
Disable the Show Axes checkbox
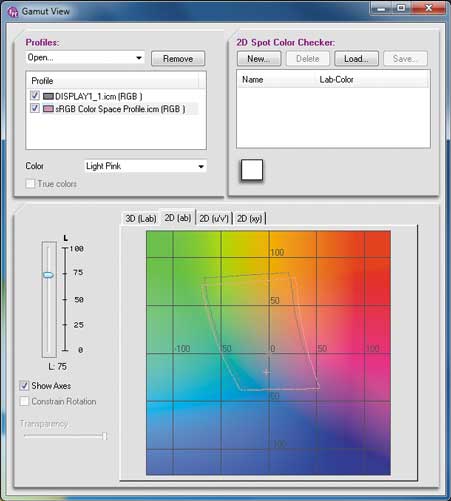[24, 386]
